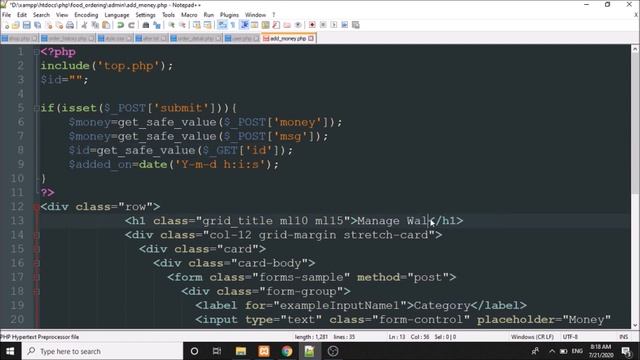Open User Defined Language dialog icon

[254, 25]
